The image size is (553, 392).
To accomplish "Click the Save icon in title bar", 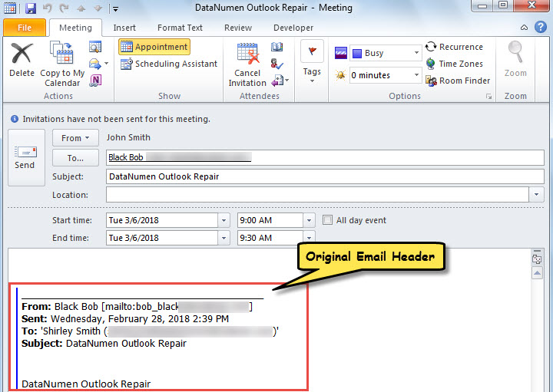I will (31, 8).
